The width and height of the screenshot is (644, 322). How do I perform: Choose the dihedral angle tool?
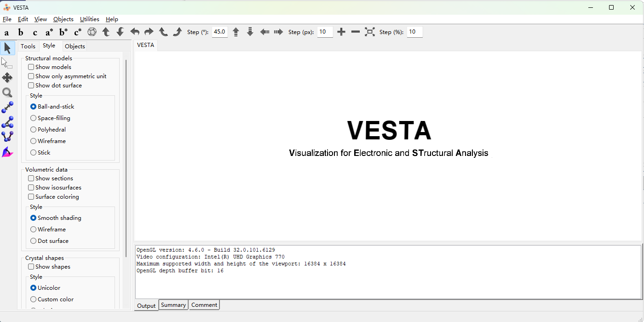7,137
